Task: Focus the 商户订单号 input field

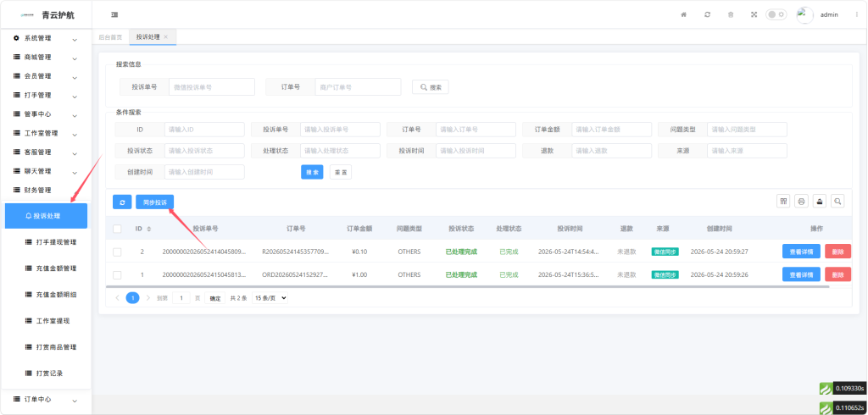Action: tap(358, 87)
